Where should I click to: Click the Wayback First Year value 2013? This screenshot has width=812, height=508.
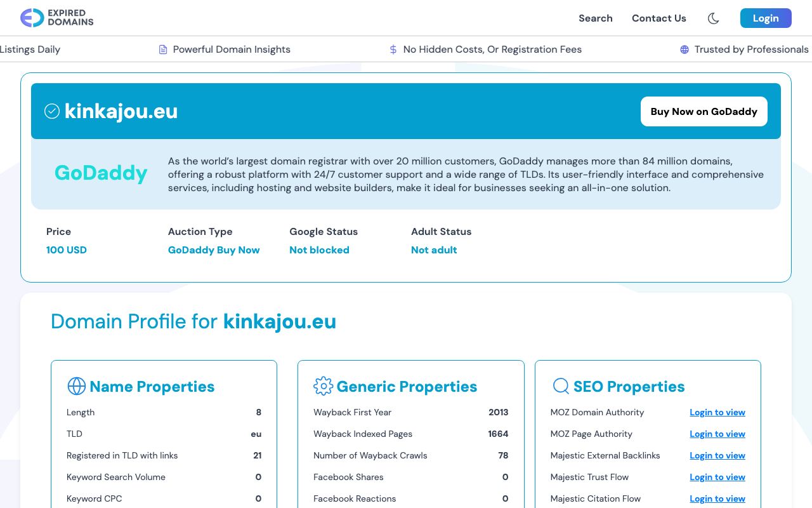pos(499,412)
